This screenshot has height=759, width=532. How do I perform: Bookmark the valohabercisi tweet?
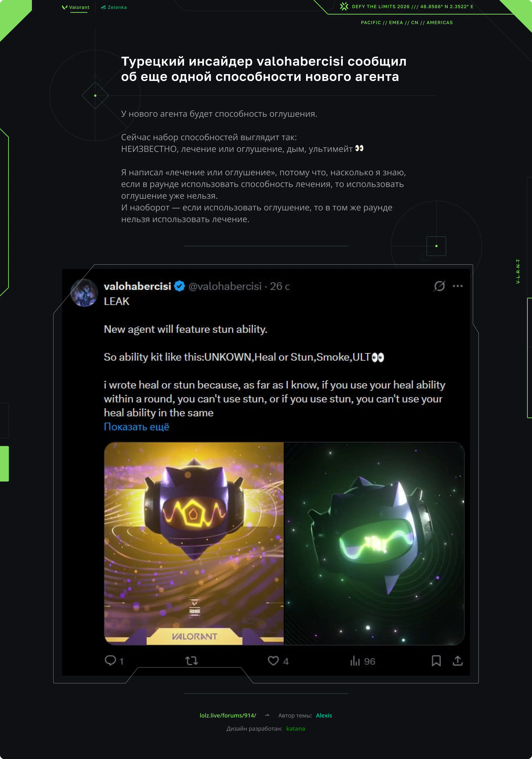tap(436, 661)
